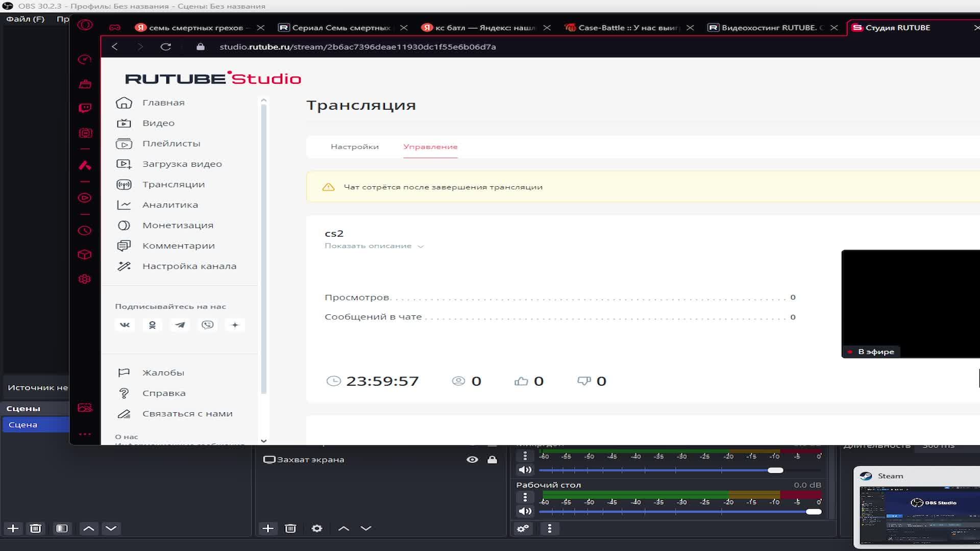Open Opera GX logo menu
980x551 pixels.
point(85,24)
